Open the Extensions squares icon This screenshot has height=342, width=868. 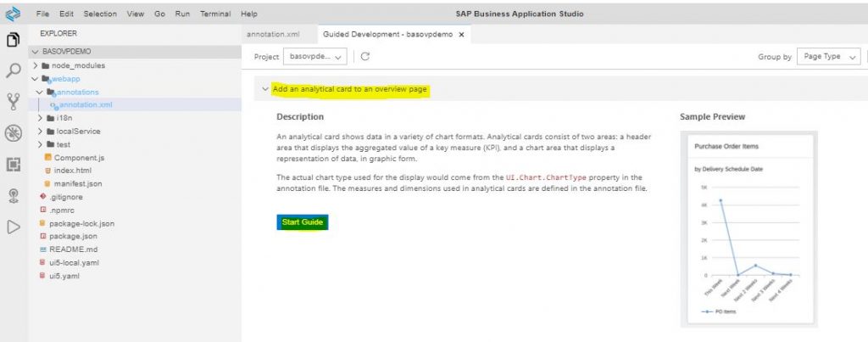point(14,165)
